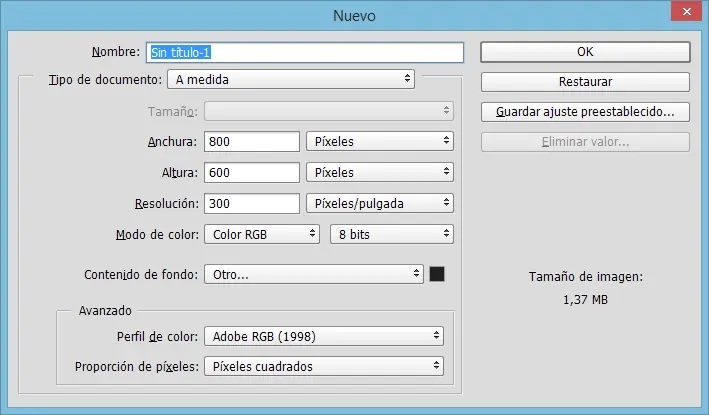
Task: Click the Tamaño de imagen label
Action: click(586, 277)
